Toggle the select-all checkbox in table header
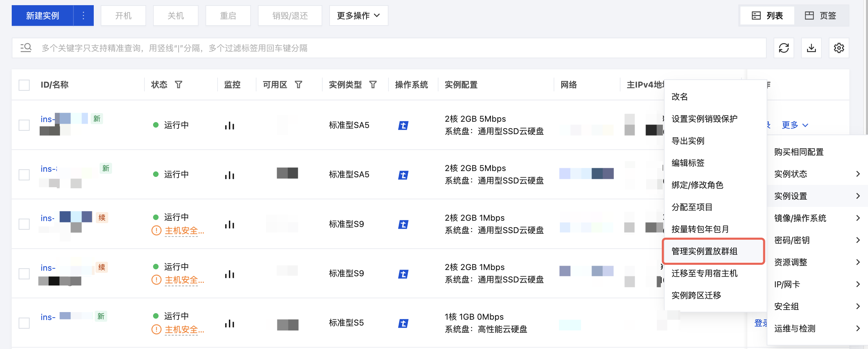 click(x=24, y=85)
